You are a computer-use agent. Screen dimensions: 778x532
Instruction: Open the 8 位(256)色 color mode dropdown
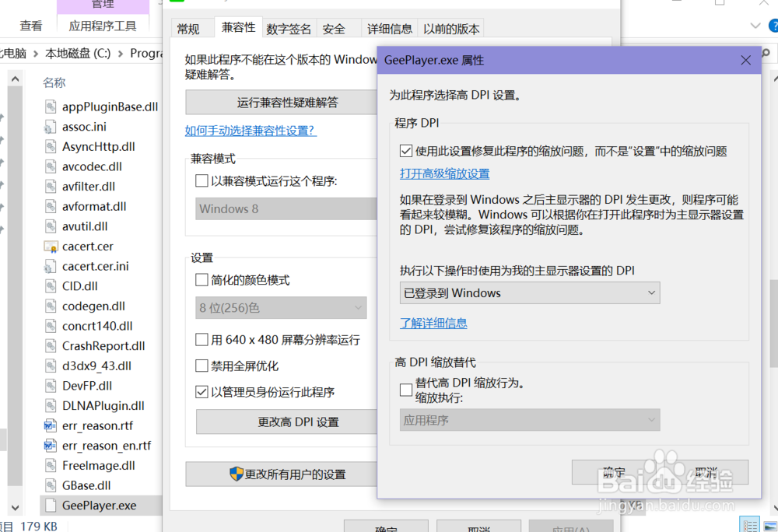pos(281,308)
